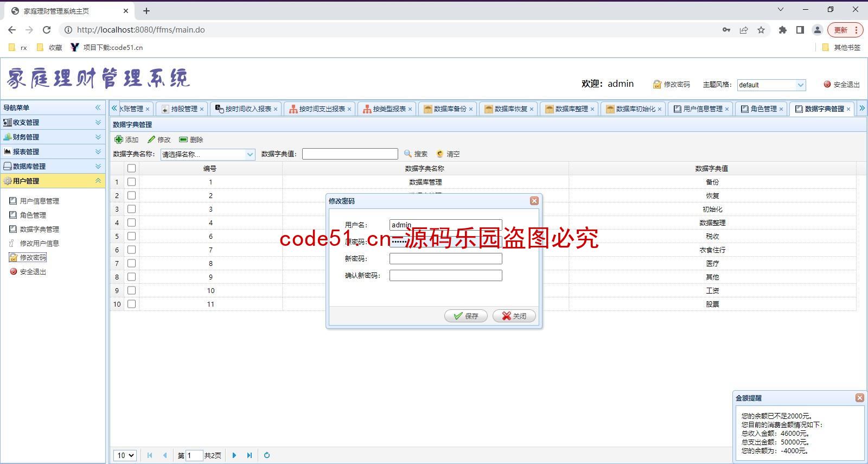The height and width of the screenshot is (464, 868).
Task: Open the 项目下载:code51.cn bookmark
Action: pos(107,47)
